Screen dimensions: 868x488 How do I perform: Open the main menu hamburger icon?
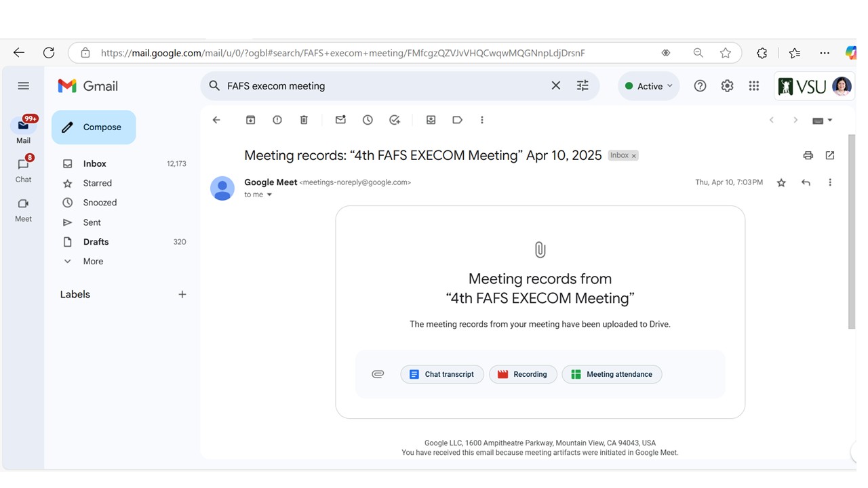[24, 86]
